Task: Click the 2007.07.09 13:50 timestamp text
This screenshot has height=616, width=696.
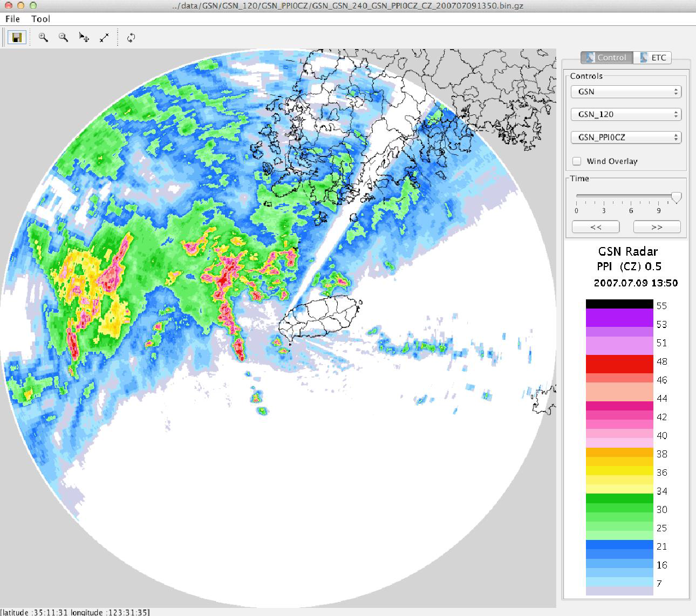Action: [x=636, y=283]
